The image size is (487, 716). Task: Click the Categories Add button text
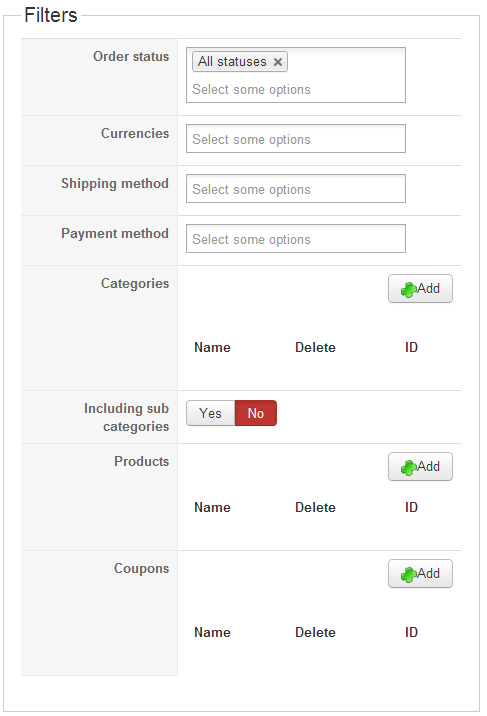click(x=429, y=289)
